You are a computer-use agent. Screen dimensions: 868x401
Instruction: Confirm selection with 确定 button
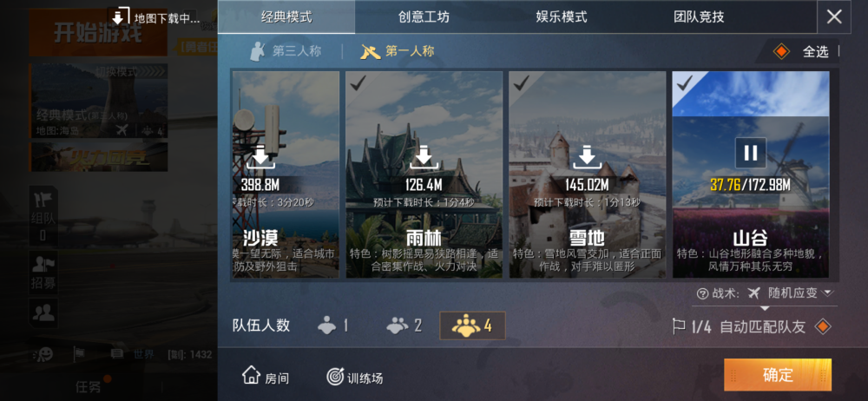click(778, 375)
